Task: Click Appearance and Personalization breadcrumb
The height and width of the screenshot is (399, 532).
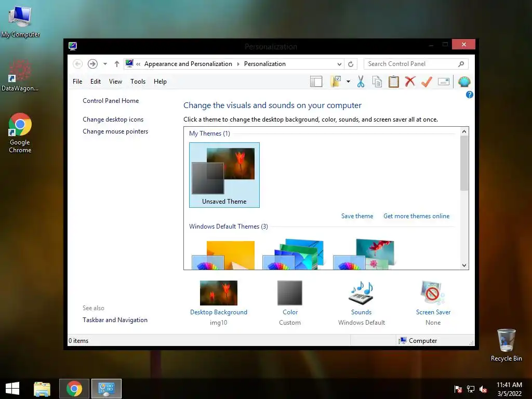Action: [x=188, y=64]
